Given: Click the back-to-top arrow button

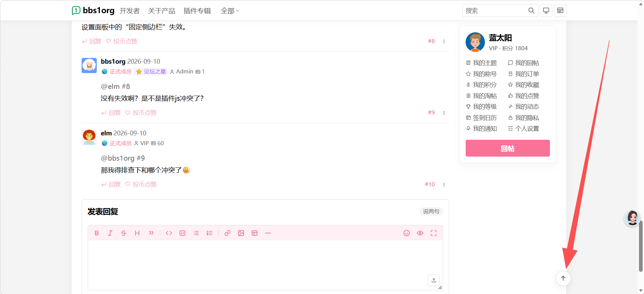Looking at the screenshot, I should pyautogui.click(x=563, y=278).
